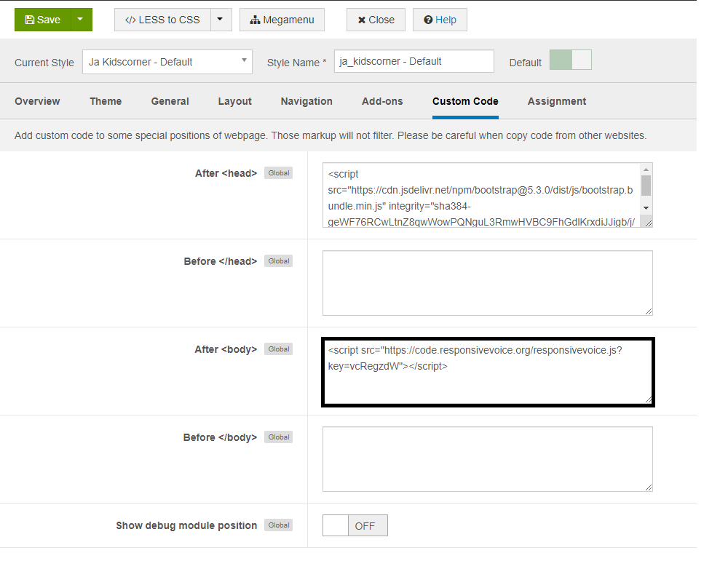
Task: Open the Megamenu editor
Action: 282,20
